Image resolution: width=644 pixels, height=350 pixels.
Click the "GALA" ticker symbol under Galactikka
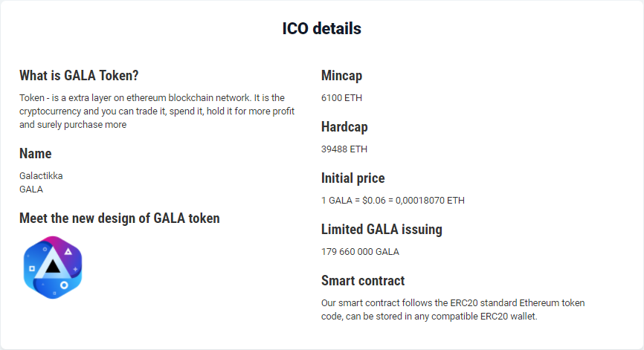(x=31, y=189)
